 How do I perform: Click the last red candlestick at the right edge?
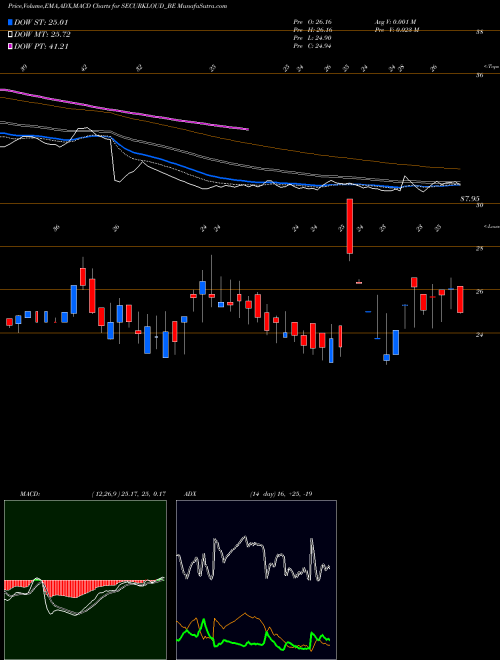[460, 299]
